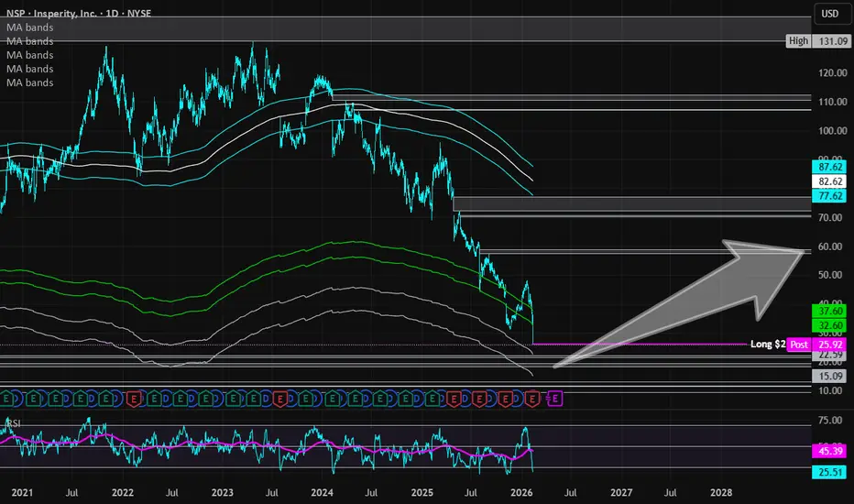This screenshot has height=504, width=854.
Task: Click the 10.00 price axis tick
Action: (x=830, y=390)
